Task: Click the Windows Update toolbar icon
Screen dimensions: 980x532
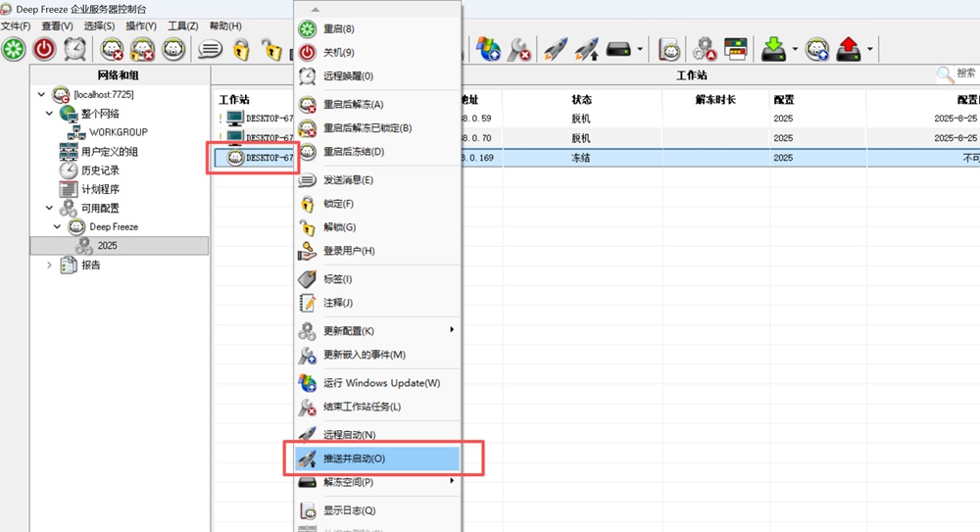Action: 488,48
